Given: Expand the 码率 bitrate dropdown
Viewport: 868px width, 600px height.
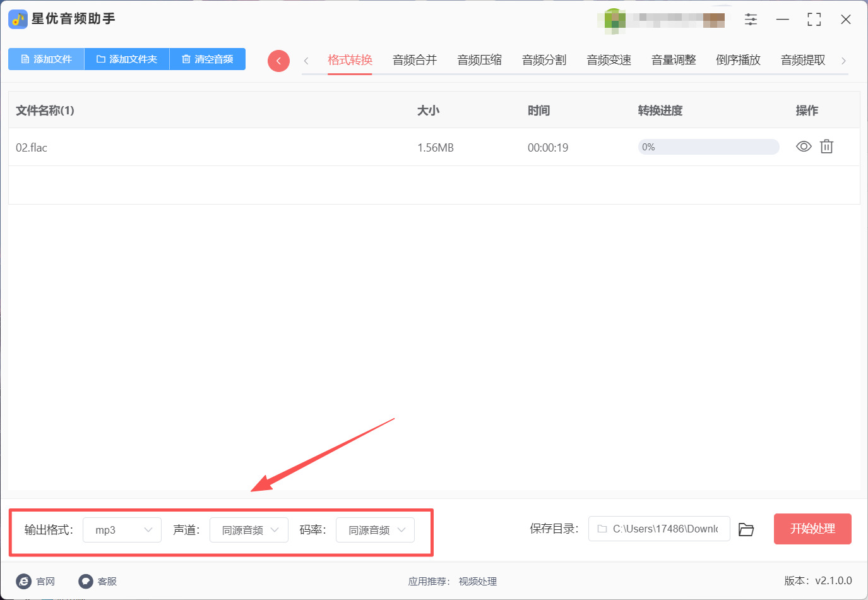Looking at the screenshot, I should coord(375,530).
